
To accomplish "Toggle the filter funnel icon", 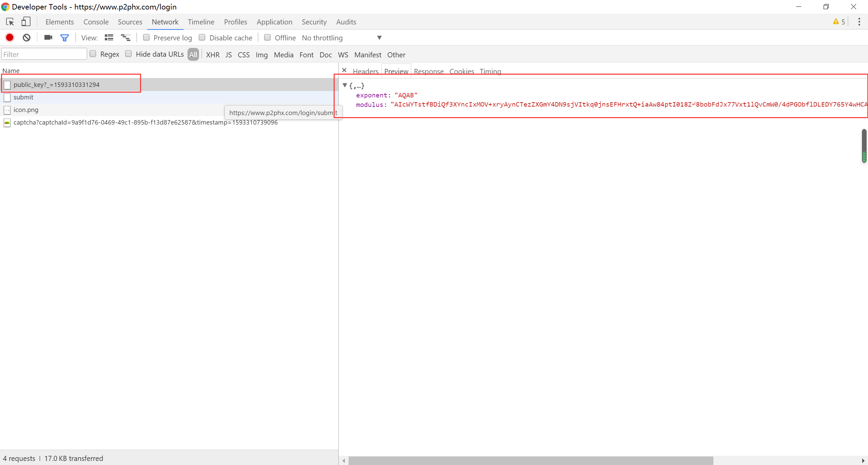I will [64, 38].
